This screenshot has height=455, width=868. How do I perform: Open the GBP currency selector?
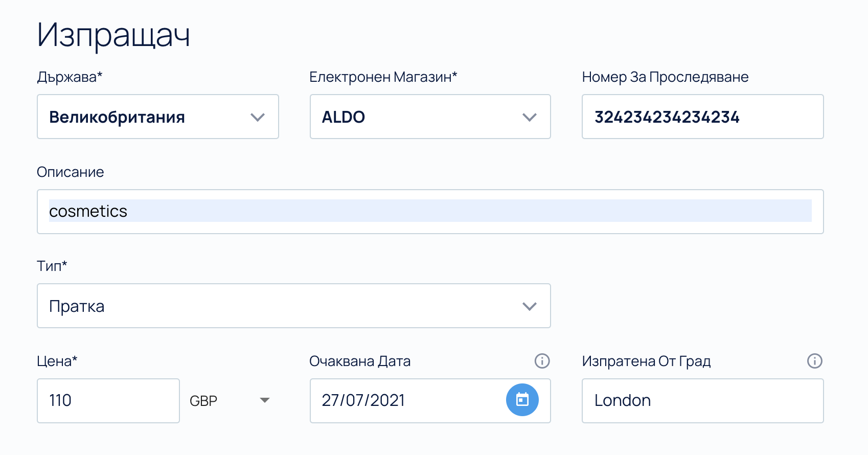(229, 400)
